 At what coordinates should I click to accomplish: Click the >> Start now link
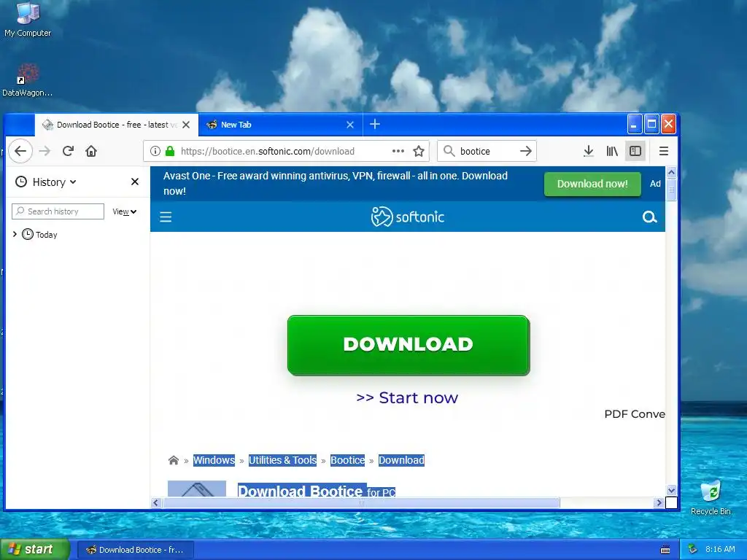click(x=407, y=397)
